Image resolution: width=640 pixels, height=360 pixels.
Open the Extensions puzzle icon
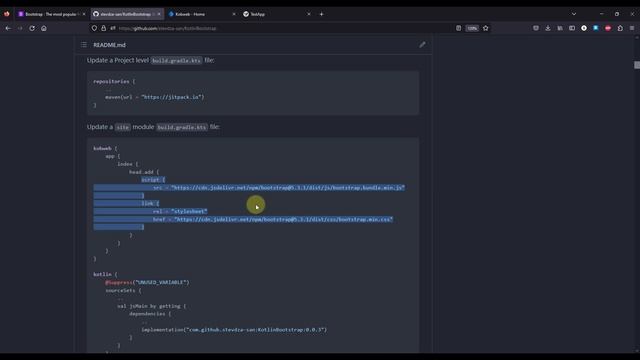point(620,28)
